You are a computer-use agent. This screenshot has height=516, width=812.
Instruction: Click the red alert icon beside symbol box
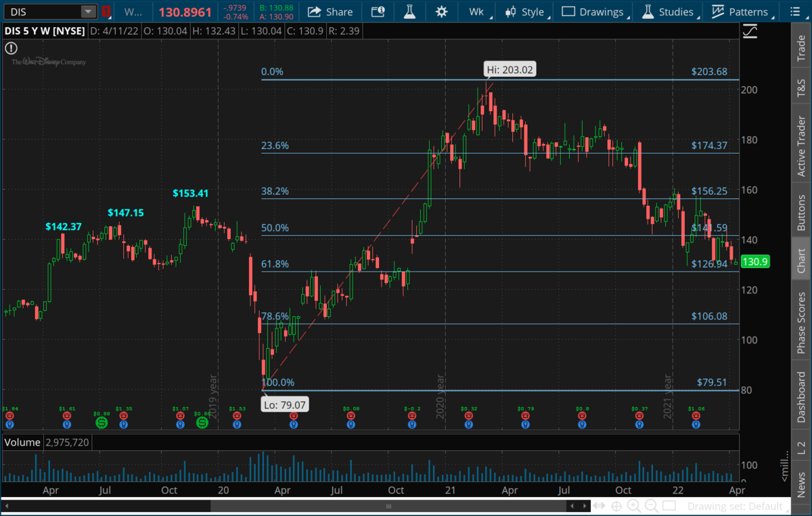pyautogui.click(x=106, y=12)
